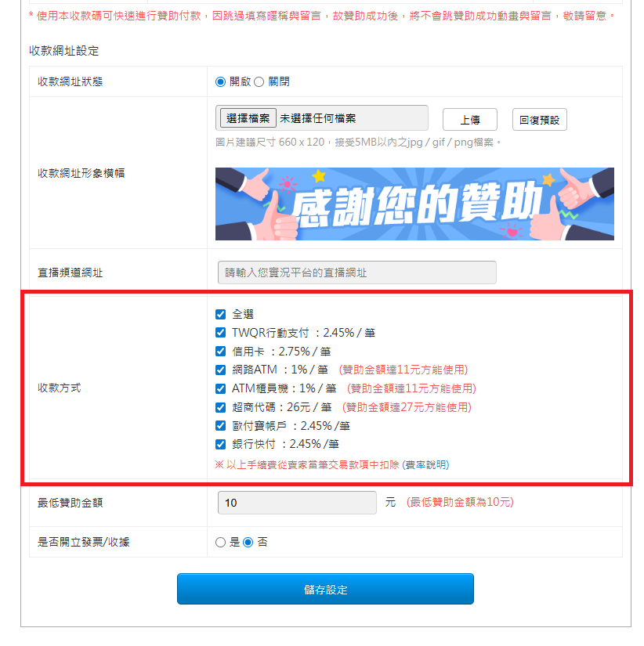
Task: Toggle the 全選 checkbox
Action: 221,314
